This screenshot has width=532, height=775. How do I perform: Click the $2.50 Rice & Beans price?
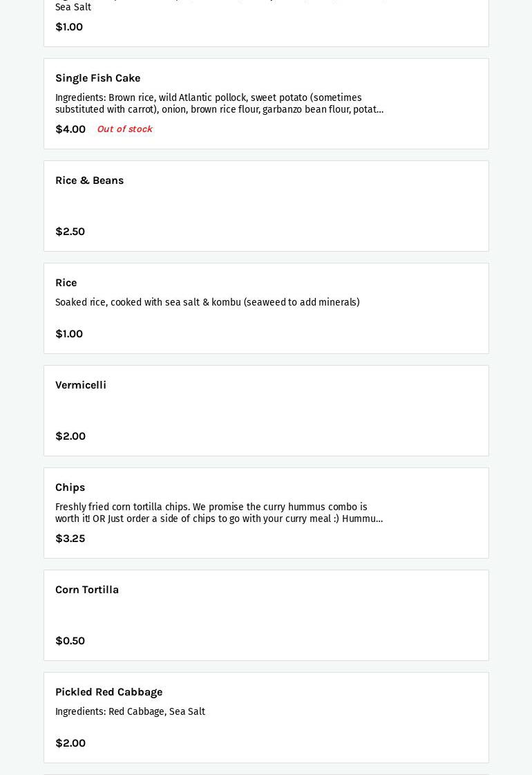(70, 232)
